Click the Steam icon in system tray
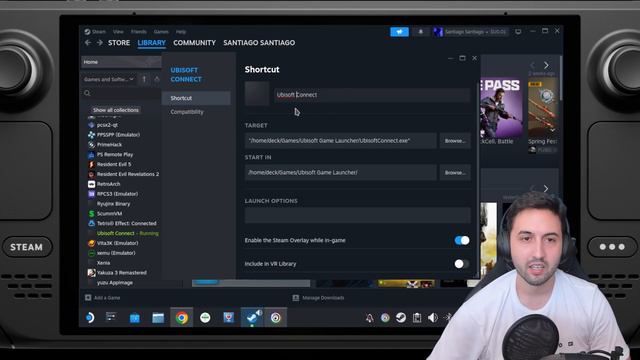The width and height of the screenshot is (640, 360). [401, 318]
